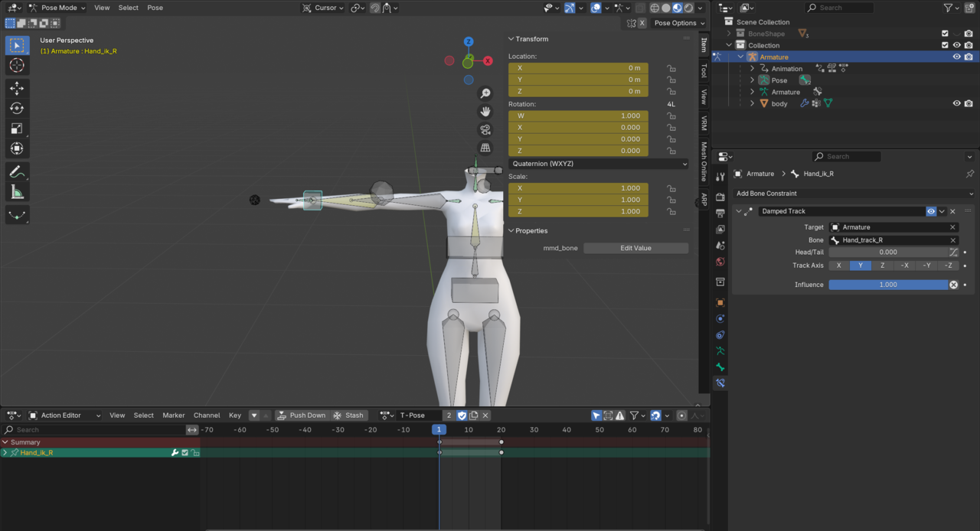Hide the body mesh in the outliner
Viewport: 980px width, 531px height.
[957, 103]
